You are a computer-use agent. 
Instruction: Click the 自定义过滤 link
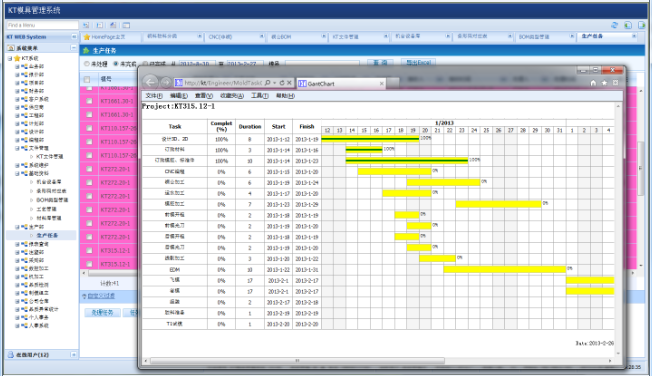pos(101,296)
